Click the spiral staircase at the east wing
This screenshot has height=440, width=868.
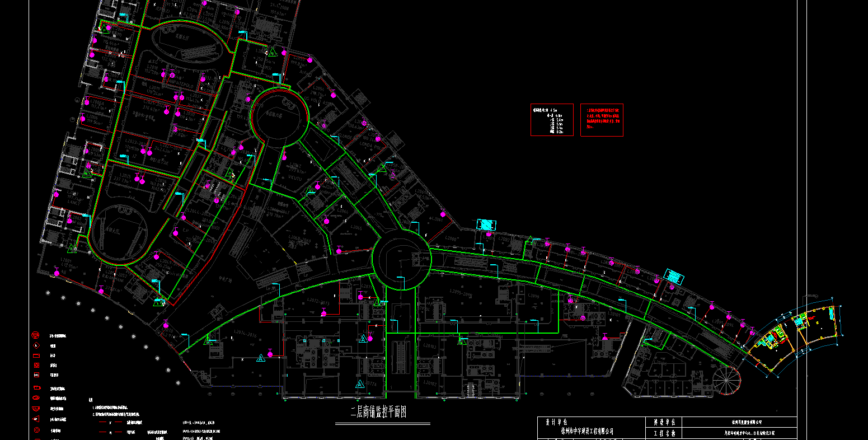click(x=726, y=380)
